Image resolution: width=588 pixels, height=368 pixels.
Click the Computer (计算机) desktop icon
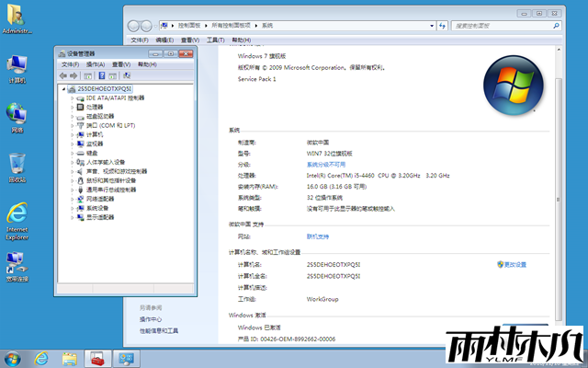click(17, 67)
